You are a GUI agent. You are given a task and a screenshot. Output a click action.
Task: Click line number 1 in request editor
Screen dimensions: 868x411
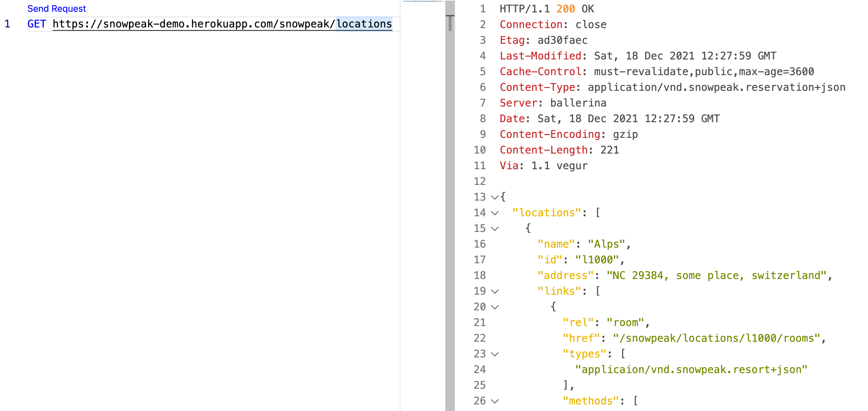[x=8, y=24]
